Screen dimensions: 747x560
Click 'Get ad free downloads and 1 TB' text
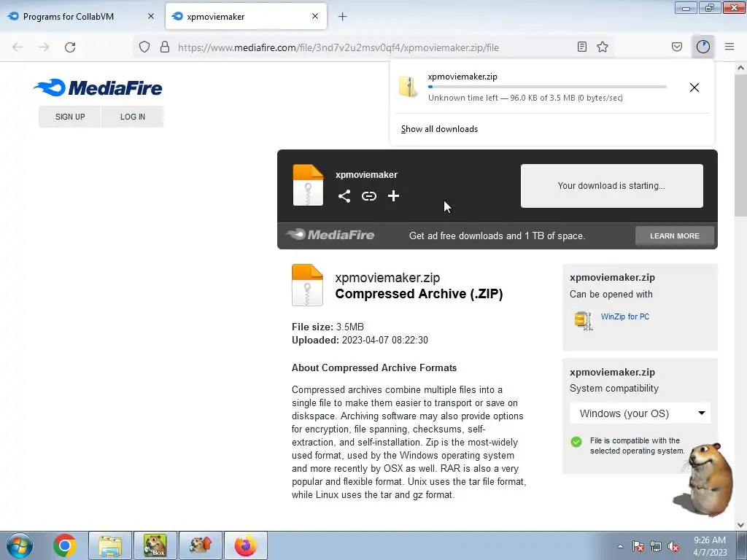(497, 236)
